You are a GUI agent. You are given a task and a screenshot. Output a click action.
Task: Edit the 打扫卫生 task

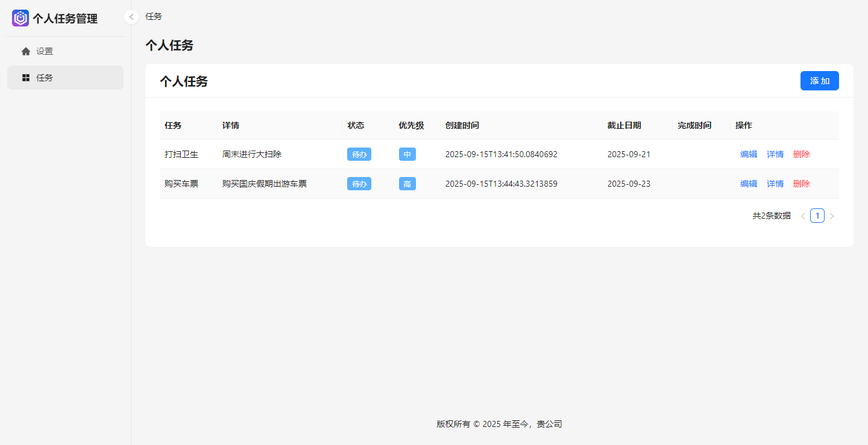[748, 154]
